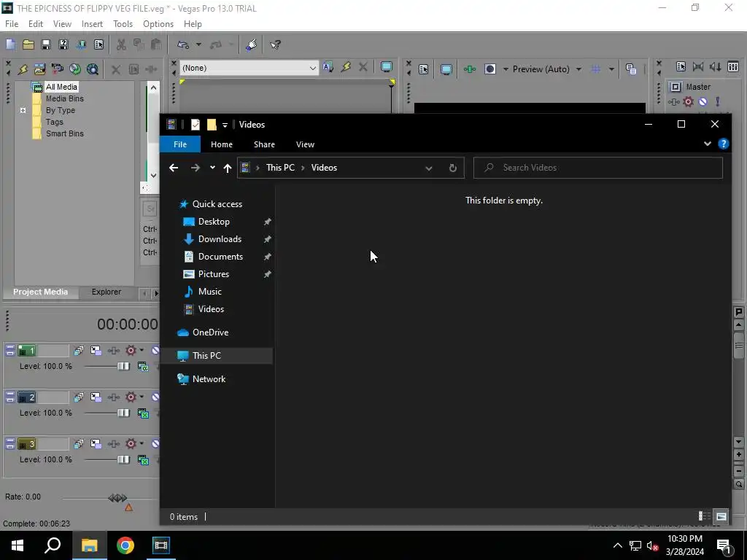Click the Dim Output speaker icon

[x=716, y=66]
